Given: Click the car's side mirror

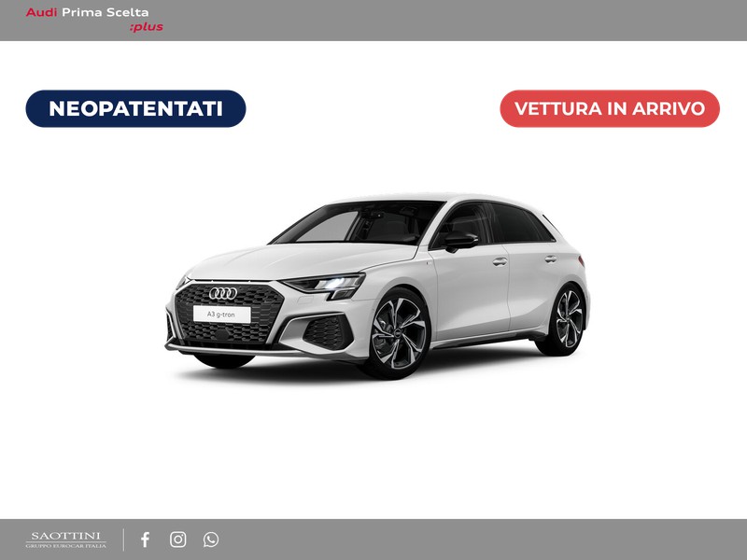Looking at the screenshot, I should coord(459,240).
